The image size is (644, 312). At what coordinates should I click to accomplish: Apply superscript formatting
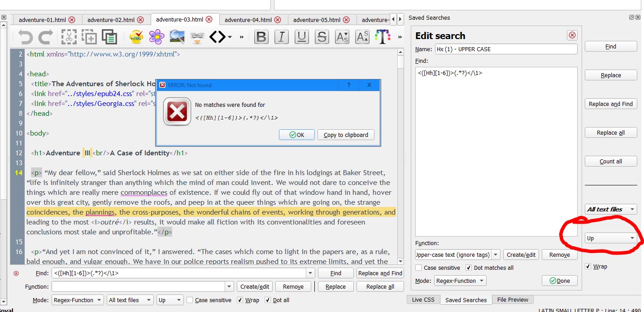(x=362, y=37)
